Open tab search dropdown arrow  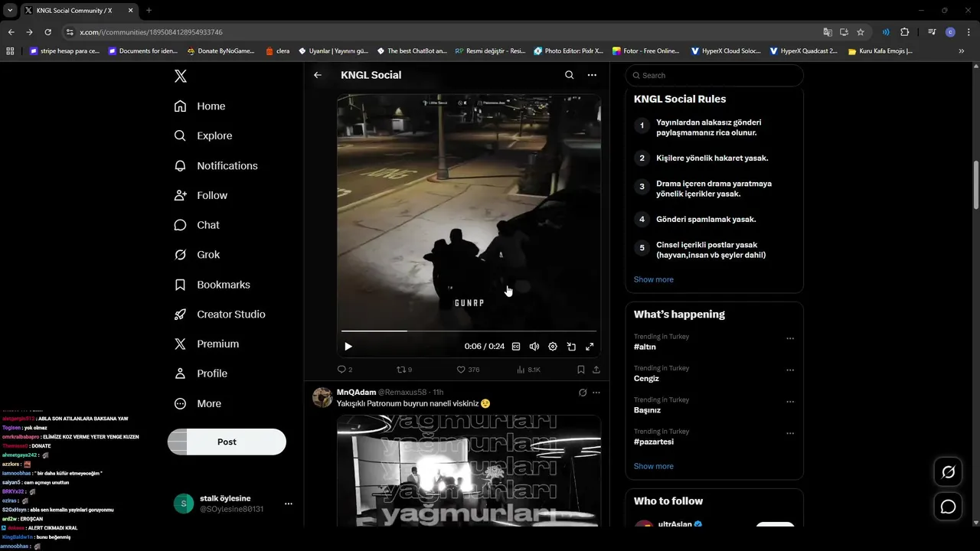tap(10, 11)
